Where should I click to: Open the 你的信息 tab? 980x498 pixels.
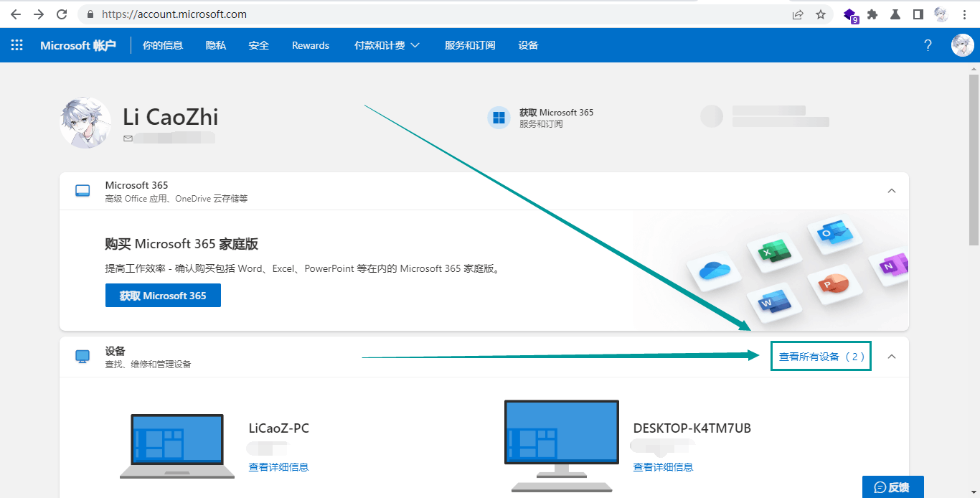(x=163, y=45)
